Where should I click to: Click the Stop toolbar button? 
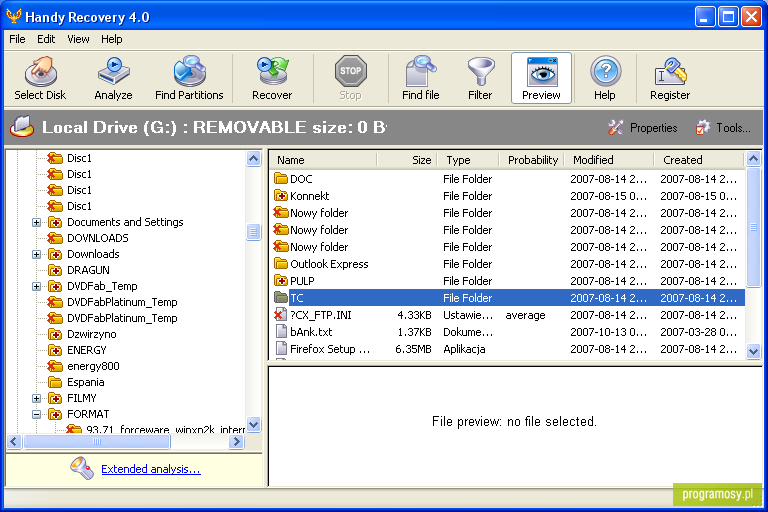point(351,78)
